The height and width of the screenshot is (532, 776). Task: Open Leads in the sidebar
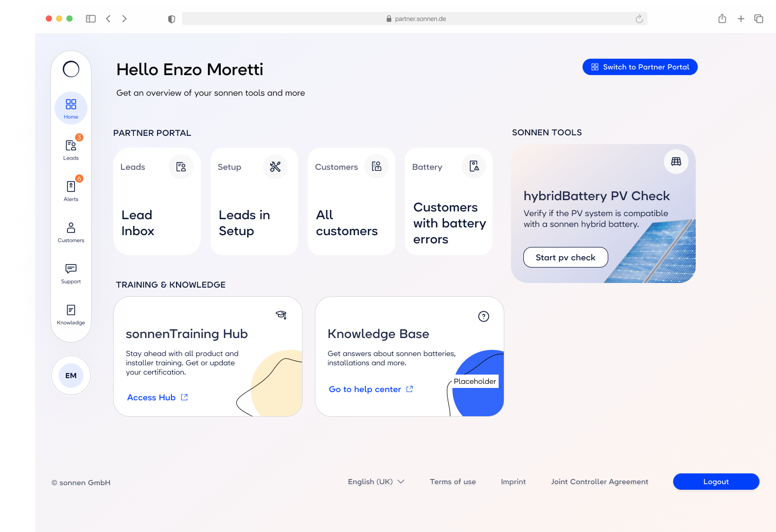71,149
